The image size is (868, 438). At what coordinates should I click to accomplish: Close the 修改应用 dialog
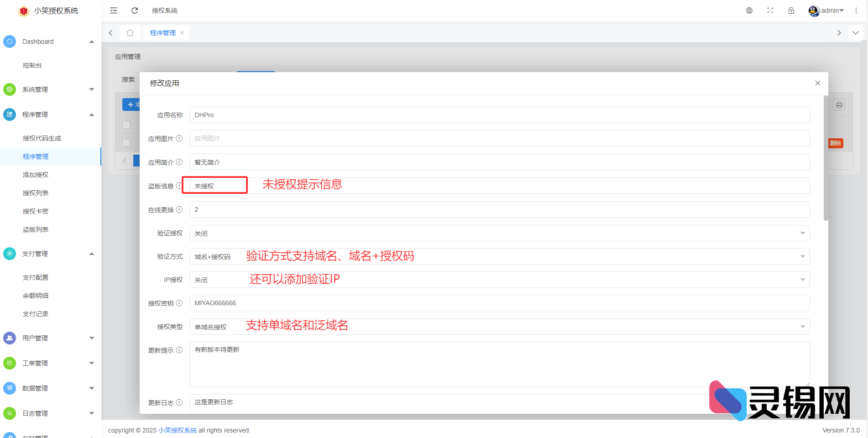[x=817, y=83]
